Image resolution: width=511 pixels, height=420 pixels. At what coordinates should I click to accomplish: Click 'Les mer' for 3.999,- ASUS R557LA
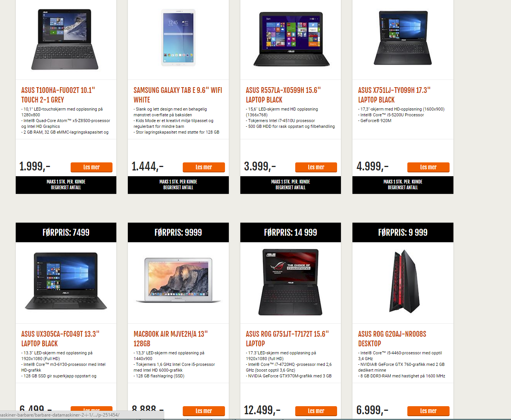click(316, 167)
